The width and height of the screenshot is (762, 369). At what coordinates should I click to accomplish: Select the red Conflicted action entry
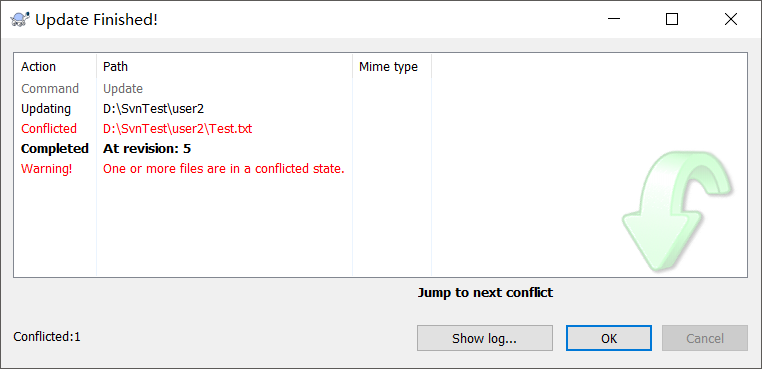(x=49, y=129)
